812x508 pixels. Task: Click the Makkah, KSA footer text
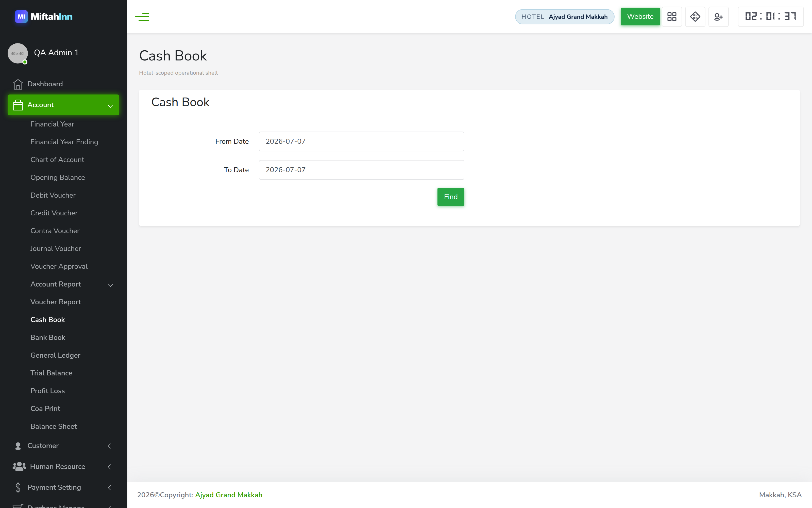point(780,495)
